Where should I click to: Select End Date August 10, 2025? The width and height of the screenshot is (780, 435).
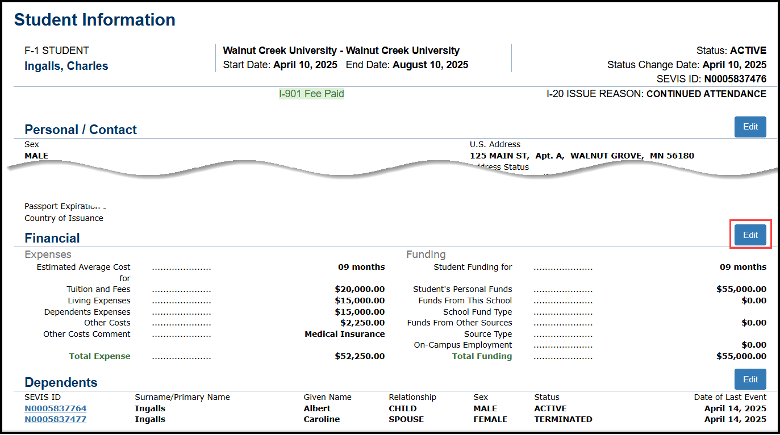click(x=407, y=65)
